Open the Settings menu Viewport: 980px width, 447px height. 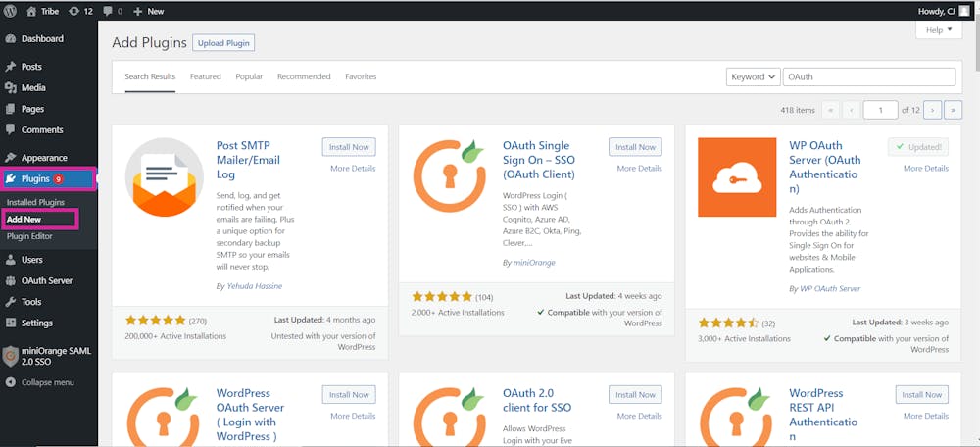pyautogui.click(x=37, y=323)
